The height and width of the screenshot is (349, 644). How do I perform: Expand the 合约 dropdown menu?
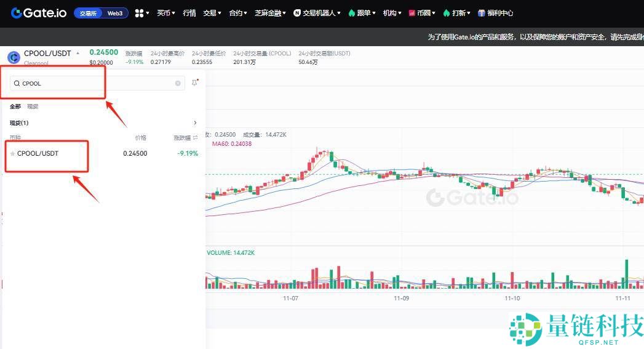[238, 13]
